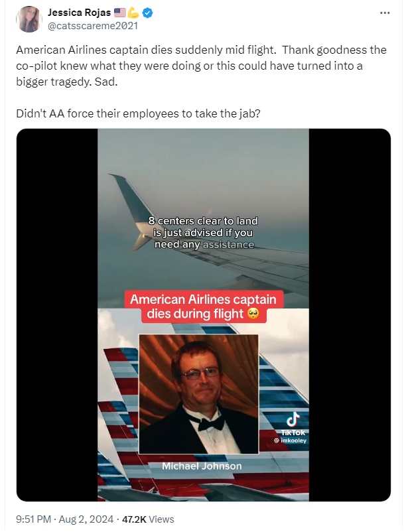Click the Jessica Rojas display name
This screenshot has height=532, width=406.
tap(79, 13)
